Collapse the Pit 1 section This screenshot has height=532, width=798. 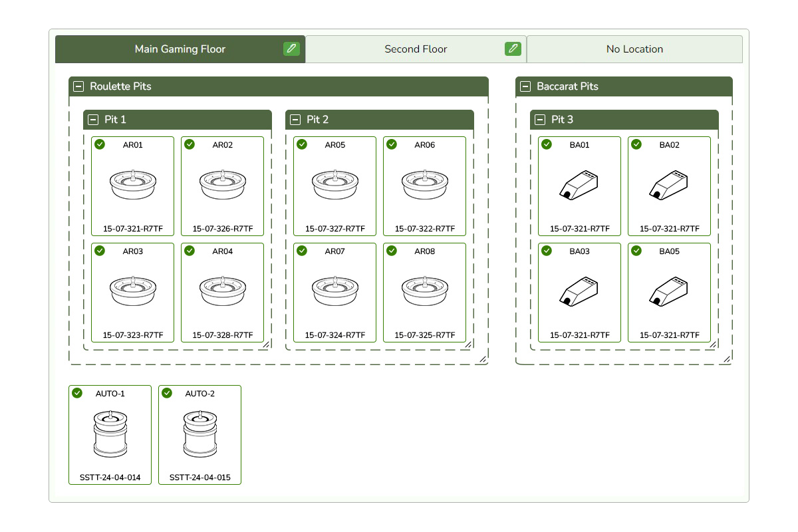click(x=93, y=120)
